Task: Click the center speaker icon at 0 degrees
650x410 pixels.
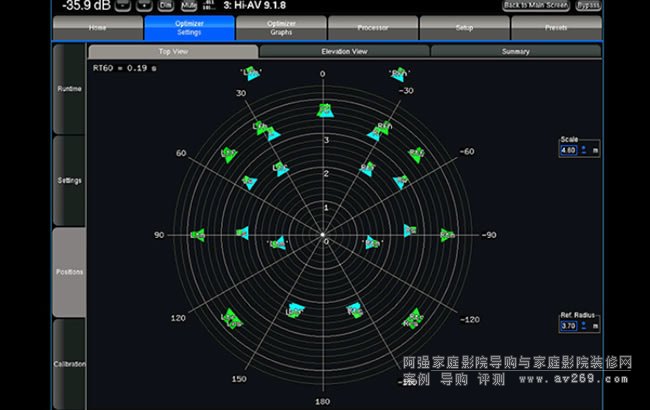Action: point(323,110)
